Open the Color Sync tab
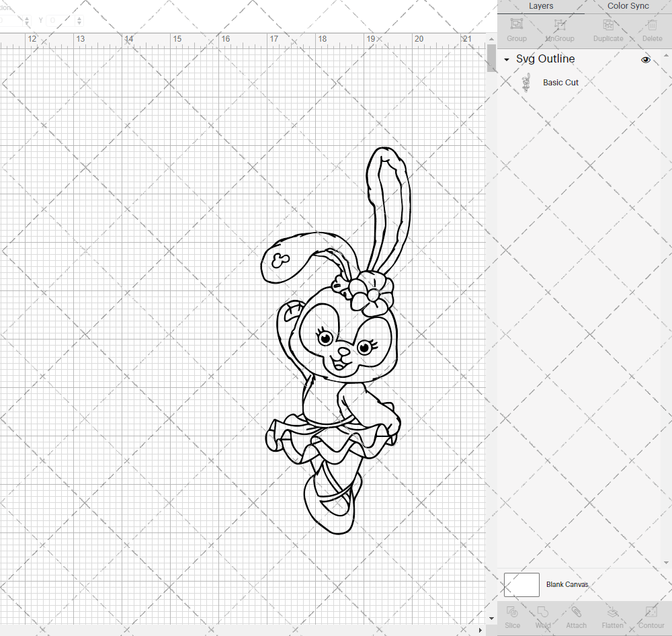This screenshot has height=636, width=672. pyautogui.click(x=628, y=6)
